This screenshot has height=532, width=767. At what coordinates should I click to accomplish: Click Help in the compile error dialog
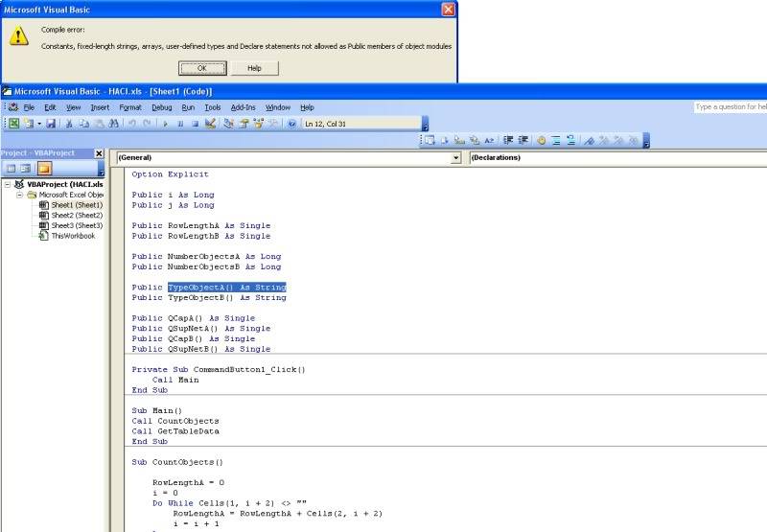254,68
